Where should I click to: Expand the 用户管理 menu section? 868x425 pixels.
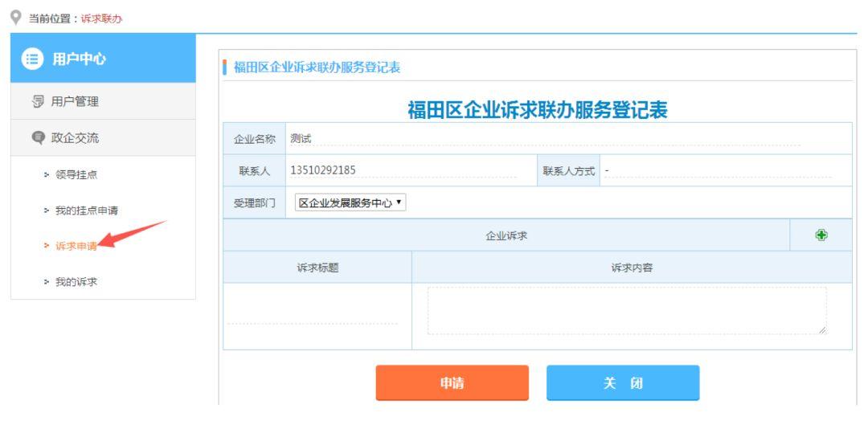pos(103,101)
